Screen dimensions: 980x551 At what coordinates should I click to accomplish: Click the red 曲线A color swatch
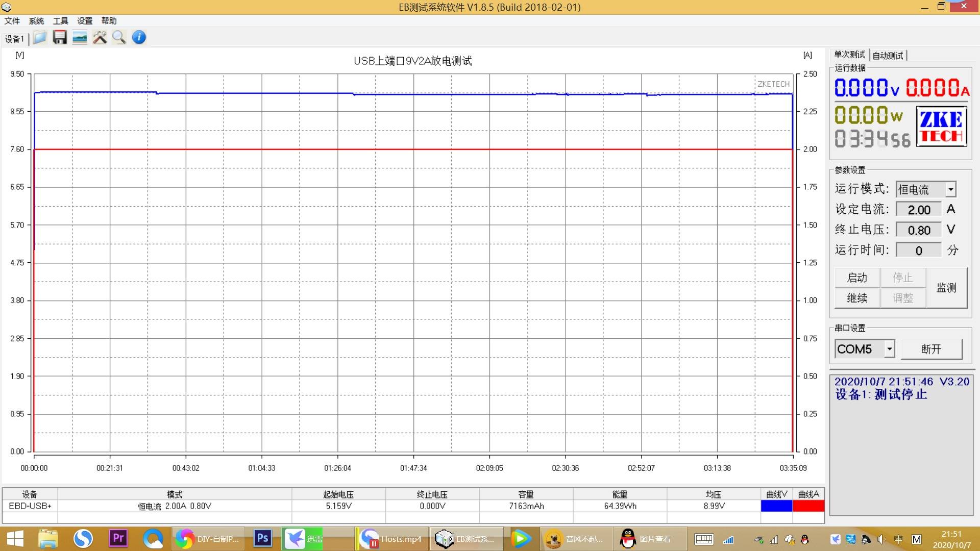[808, 506]
